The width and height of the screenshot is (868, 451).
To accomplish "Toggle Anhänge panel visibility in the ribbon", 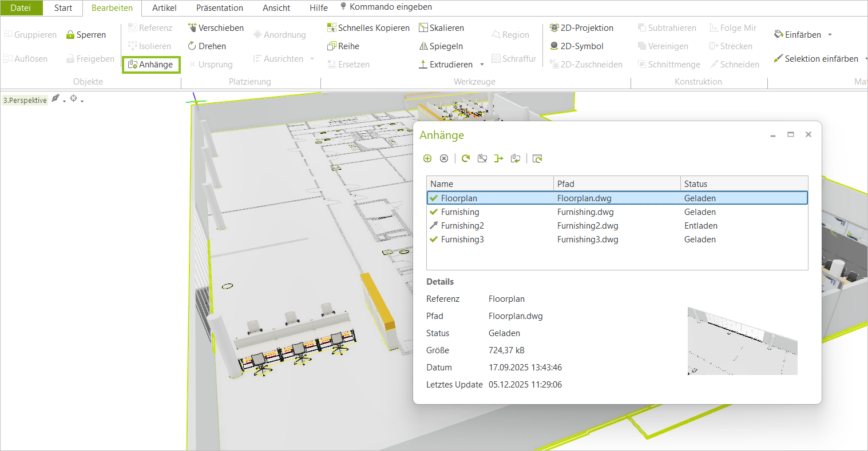I will 150,65.
